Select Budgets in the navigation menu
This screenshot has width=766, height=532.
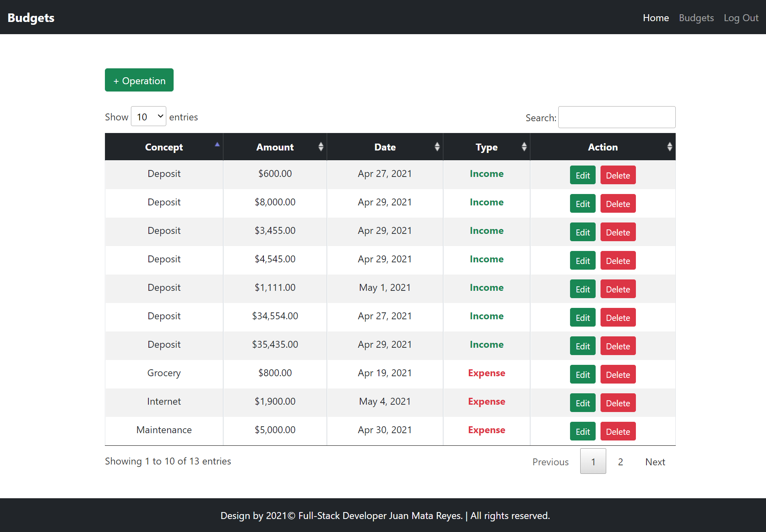(x=696, y=17)
